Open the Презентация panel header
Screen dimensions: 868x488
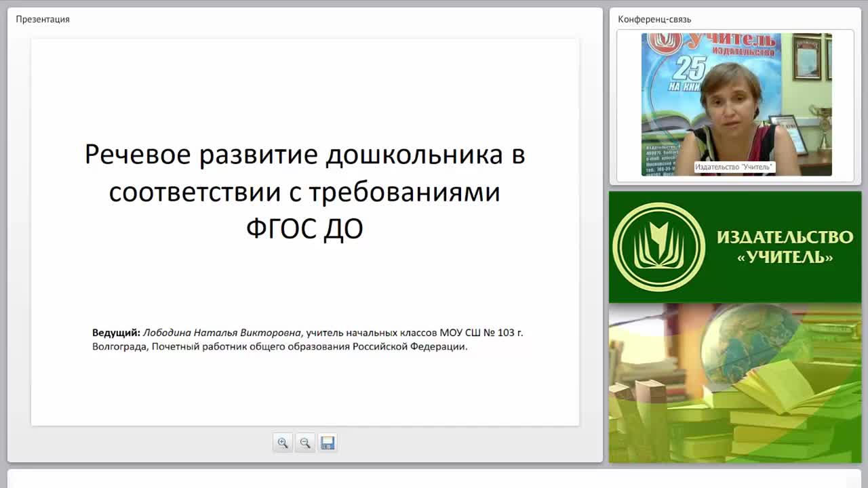tap(43, 19)
